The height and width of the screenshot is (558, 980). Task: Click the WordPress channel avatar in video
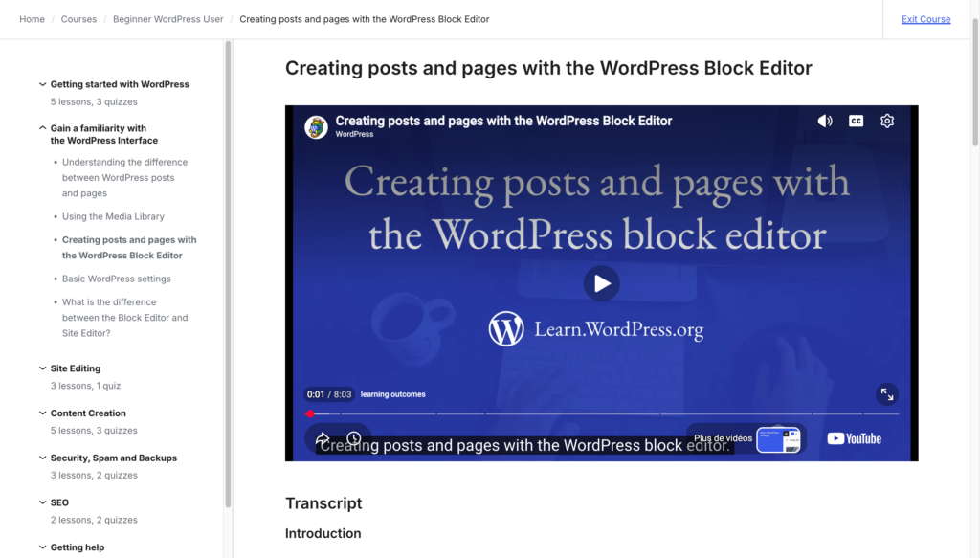316,127
